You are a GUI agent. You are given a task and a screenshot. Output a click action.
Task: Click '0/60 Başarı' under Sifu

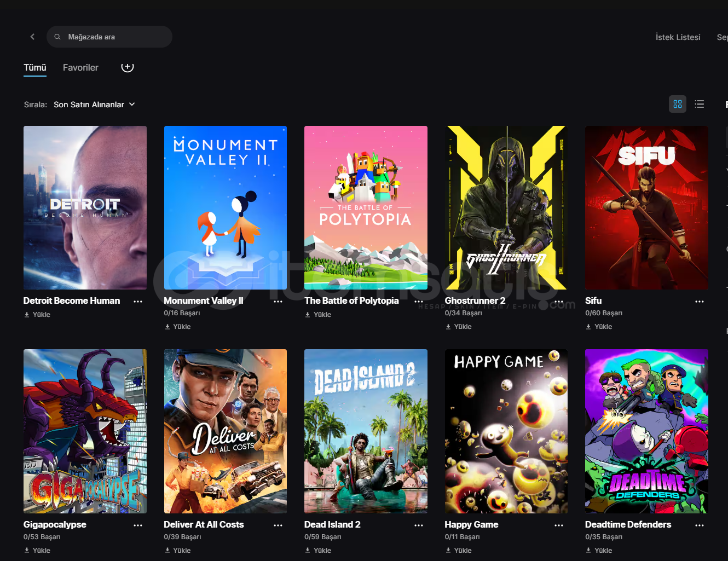click(x=604, y=313)
